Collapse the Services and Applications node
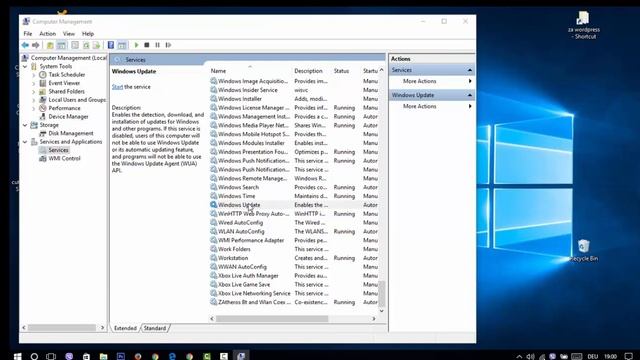 pos(25,142)
